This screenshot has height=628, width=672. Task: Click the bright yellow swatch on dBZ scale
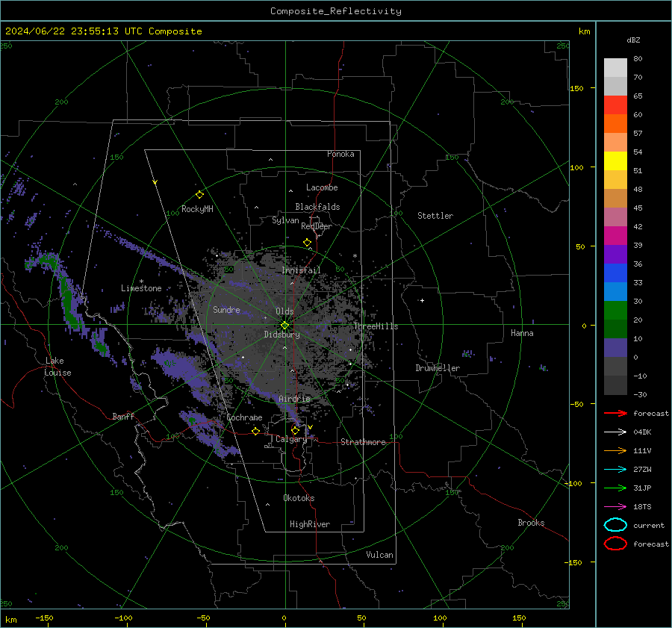pyautogui.click(x=615, y=161)
